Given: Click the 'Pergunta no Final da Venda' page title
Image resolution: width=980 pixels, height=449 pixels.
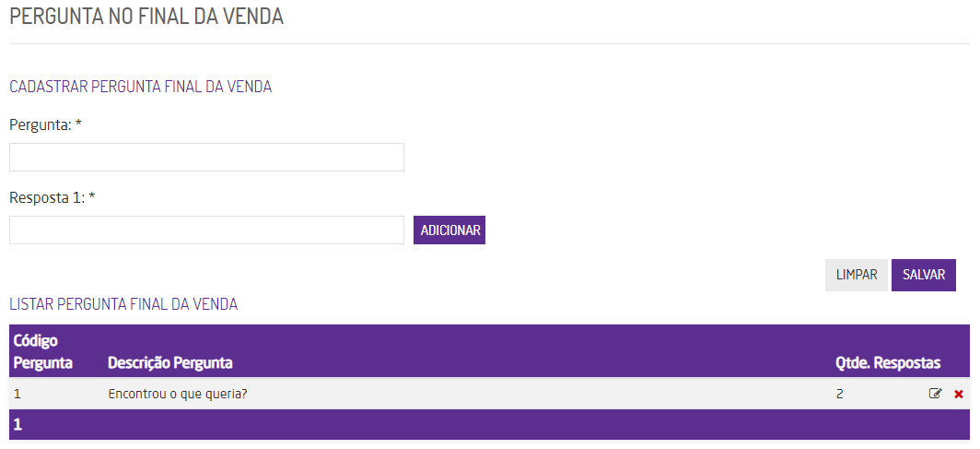Looking at the screenshot, I should coord(146,17).
